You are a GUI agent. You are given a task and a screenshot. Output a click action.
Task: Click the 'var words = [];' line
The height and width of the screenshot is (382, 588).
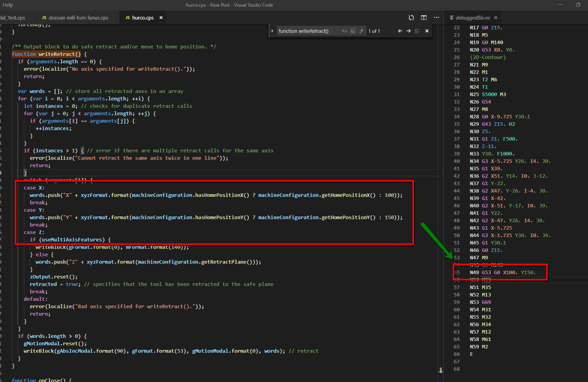pyautogui.click(x=40, y=91)
